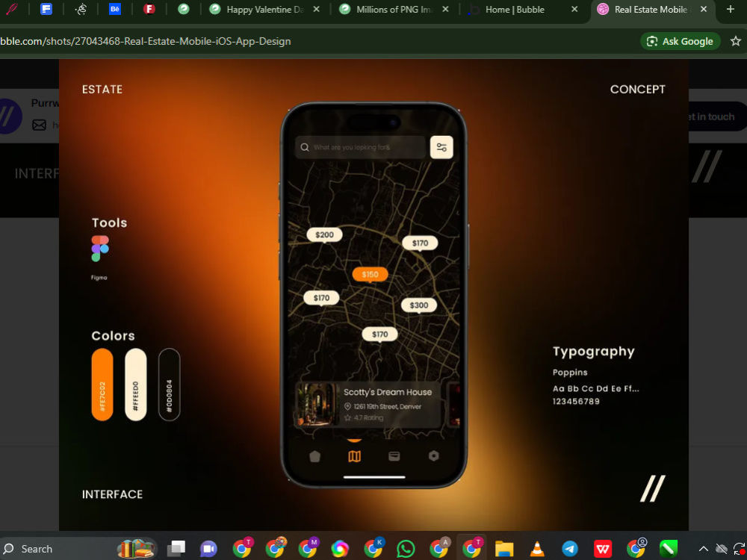
Task: Open Chrome profile K from taskbar
Action: pyautogui.click(x=373, y=548)
